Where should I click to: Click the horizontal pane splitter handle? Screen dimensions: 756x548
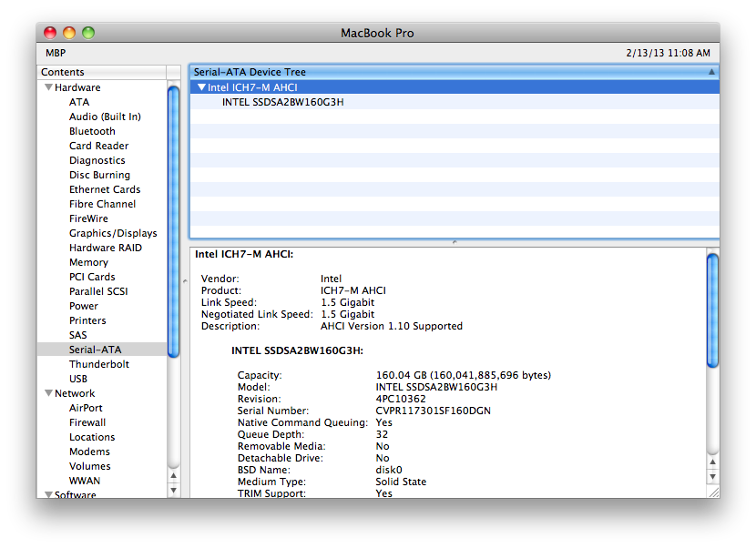(x=455, y=242)
